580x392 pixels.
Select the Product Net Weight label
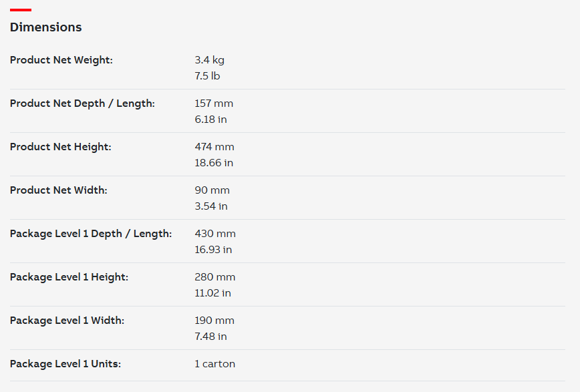click(x=61, y=60)
